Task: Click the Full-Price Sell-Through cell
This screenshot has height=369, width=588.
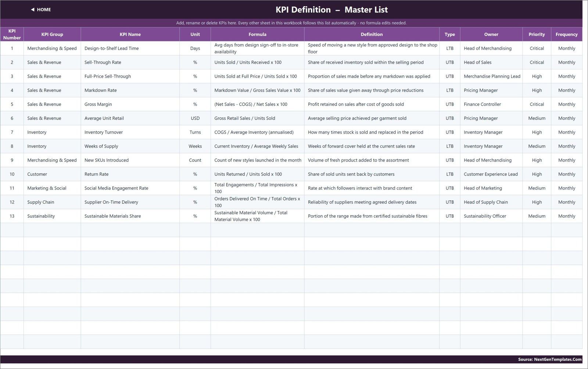Action: tap(130, 76)
